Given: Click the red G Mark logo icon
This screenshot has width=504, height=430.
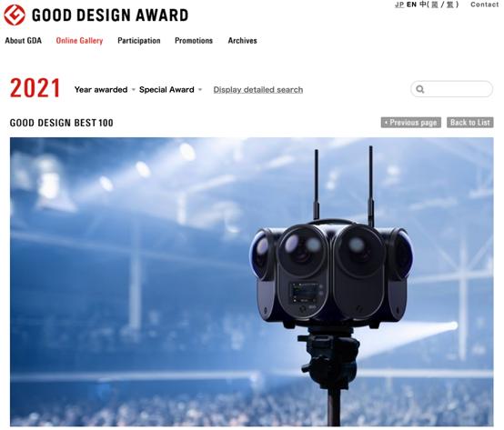Looking at the screenshot, I should click(15, 15).
